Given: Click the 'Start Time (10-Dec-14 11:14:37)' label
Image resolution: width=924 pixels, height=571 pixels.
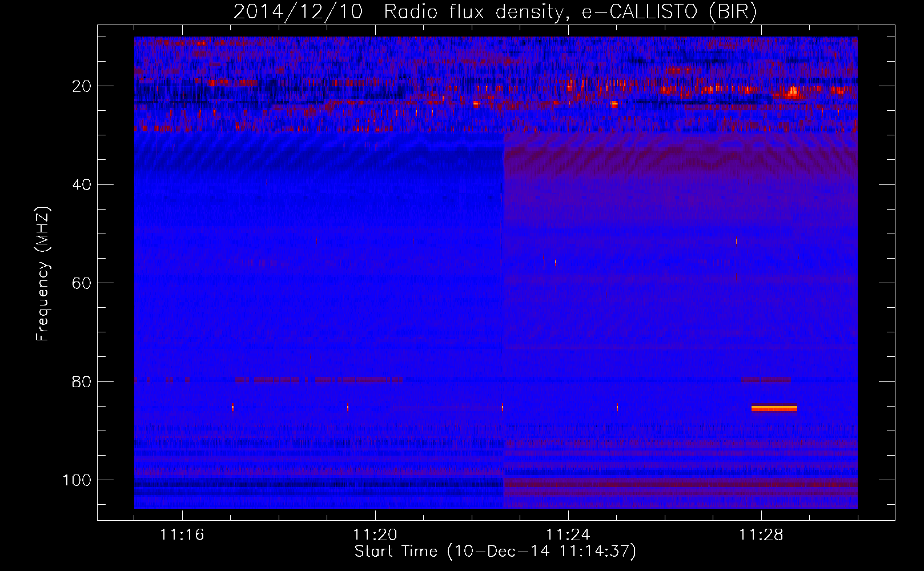Looking at the screenshot, I should pyautogui.click(x=495, y=552).
